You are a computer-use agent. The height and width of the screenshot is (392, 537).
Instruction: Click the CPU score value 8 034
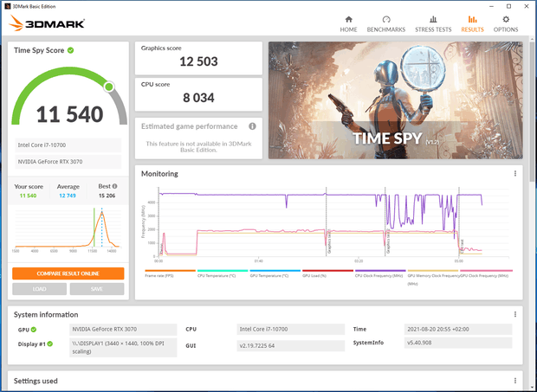[198, 98]
